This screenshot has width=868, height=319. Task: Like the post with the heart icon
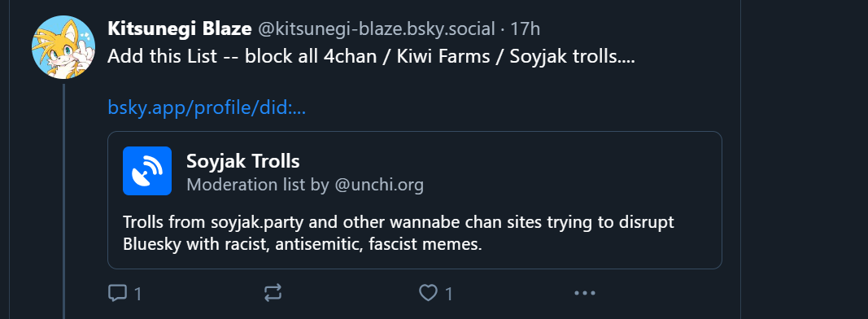click(428, 293)
